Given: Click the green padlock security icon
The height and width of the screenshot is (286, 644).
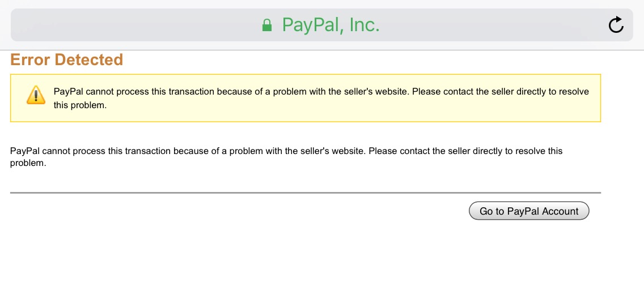Looking at the screenshot, I should coord(267,25).
